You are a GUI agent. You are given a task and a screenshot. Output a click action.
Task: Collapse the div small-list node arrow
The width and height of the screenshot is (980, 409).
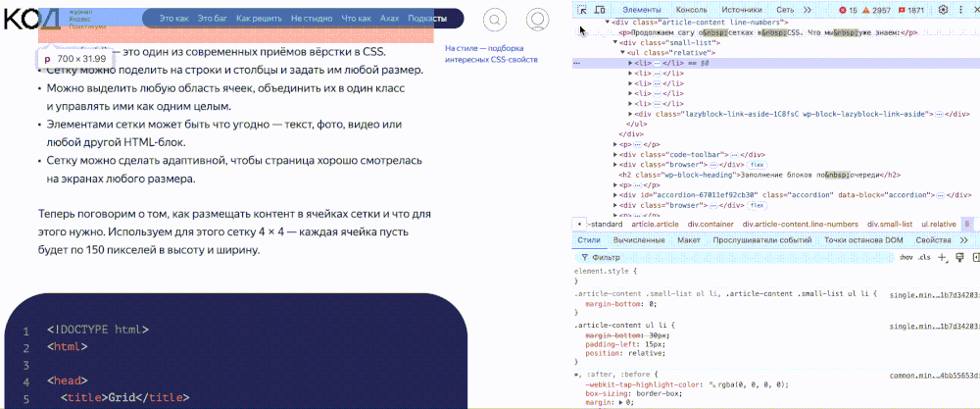pyautogui.click(x=615, y=43)
